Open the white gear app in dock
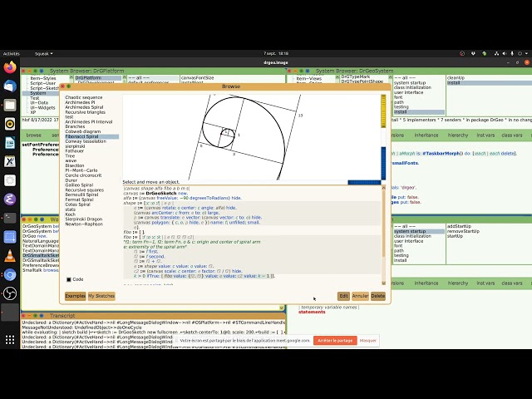532x399 pixels. [x=10, y=180]
